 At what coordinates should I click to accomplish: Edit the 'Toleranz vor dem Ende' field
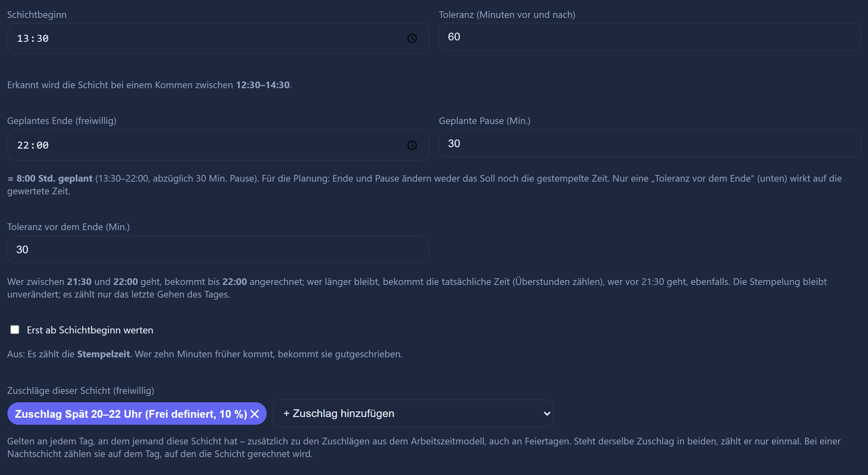tap(218, 249)
